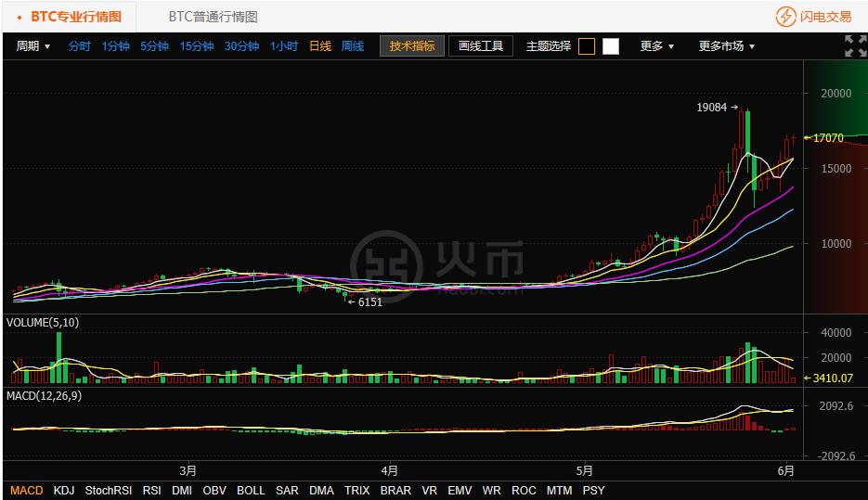Select the black theme swatch
Screen dimensions: 868x500
click(587, 46)
